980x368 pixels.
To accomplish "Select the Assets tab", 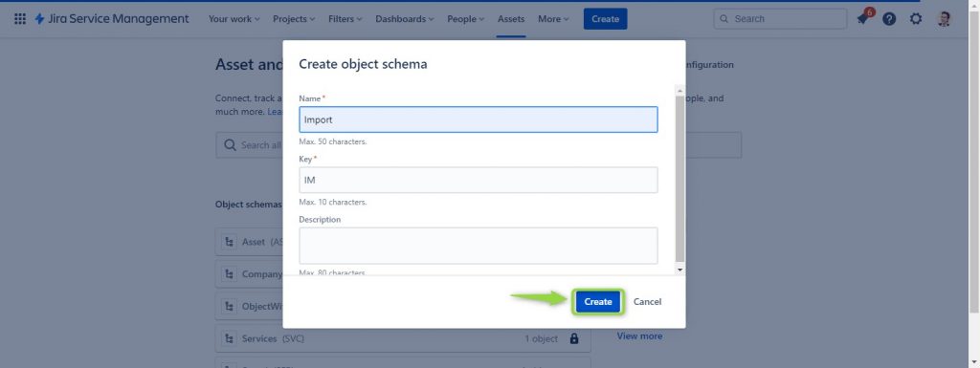I will (x=511, y=19).
